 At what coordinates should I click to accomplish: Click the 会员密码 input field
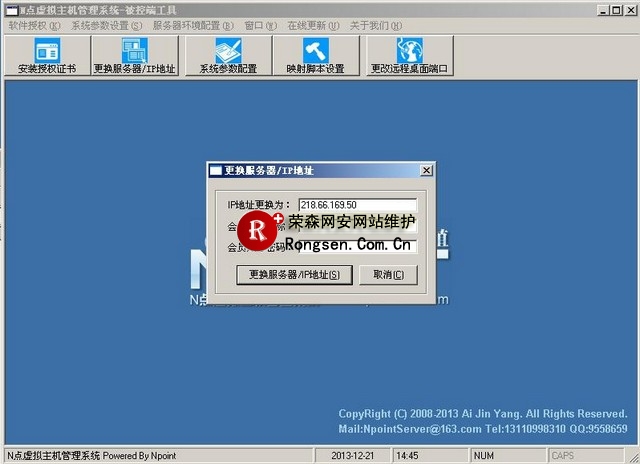356,246
